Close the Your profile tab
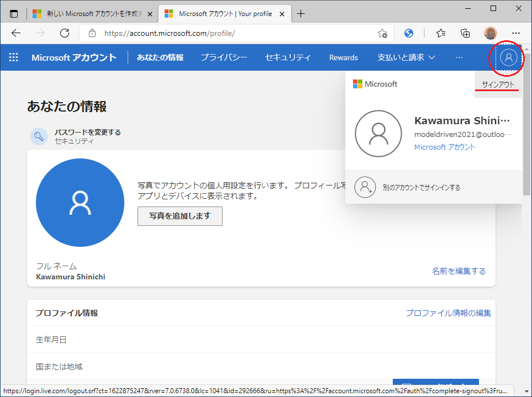This screenshot has height=397, width=532. 282,14
